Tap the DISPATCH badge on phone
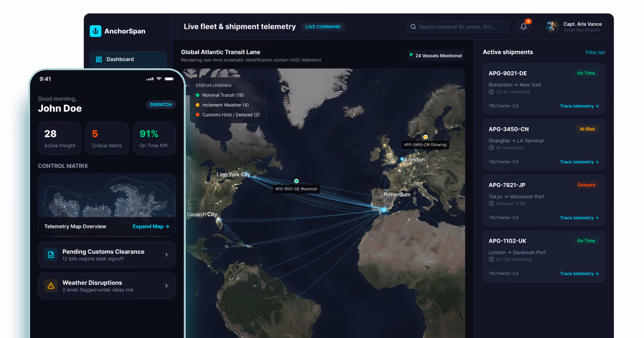Viewport: 644px width, 338px height. pos(161,105)
